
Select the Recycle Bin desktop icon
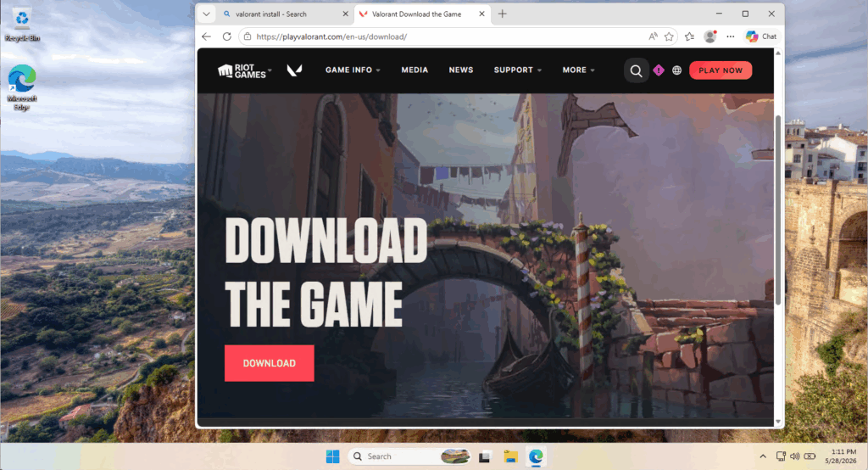pyautogui.click(x=22, y=24)
